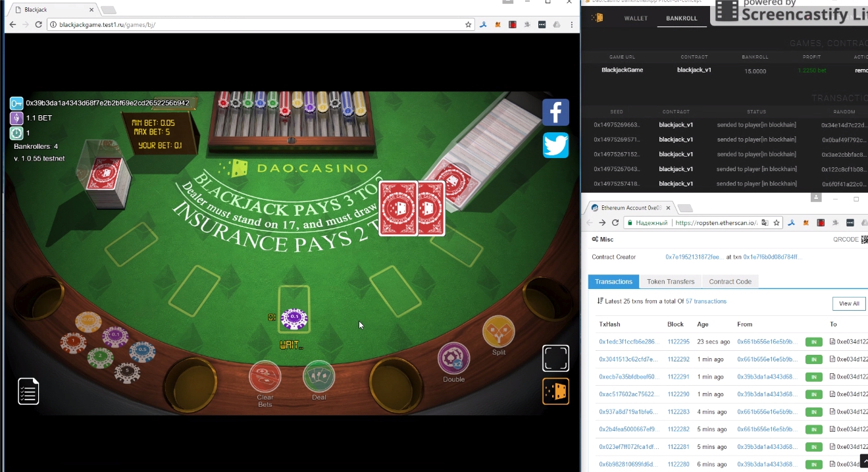Open the Transactions tab on Etherscan
Screen dimensions: 868x472
[614, 282]
